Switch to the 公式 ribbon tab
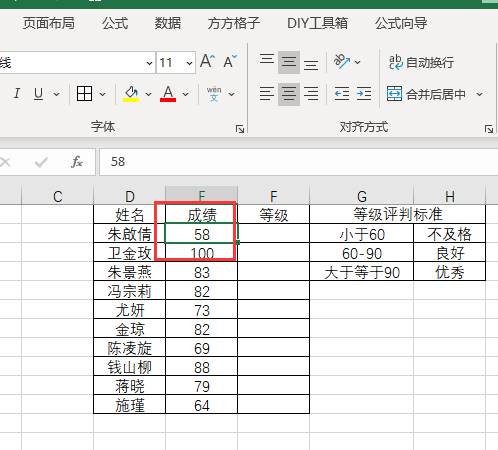The image size is (498, 450). point(115,23)
